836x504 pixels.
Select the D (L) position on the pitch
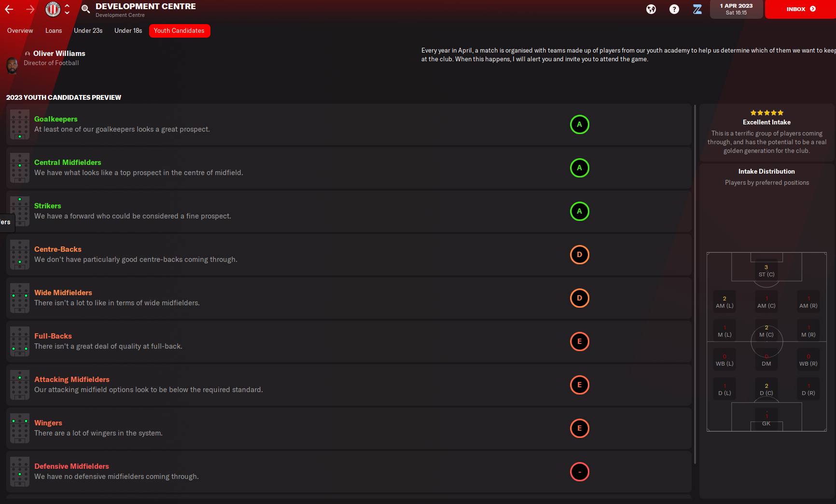click(725, 389)
